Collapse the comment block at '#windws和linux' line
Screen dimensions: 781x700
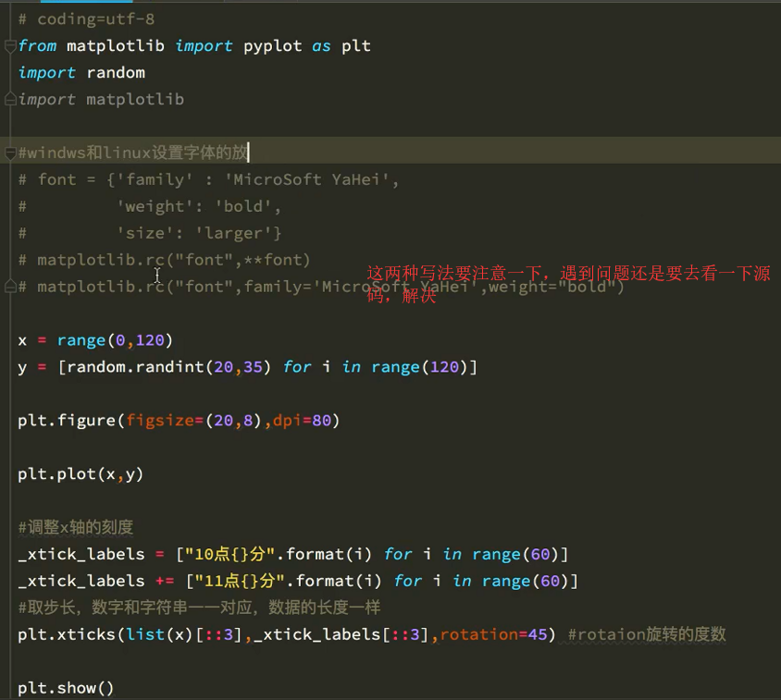tap(10, 154)
